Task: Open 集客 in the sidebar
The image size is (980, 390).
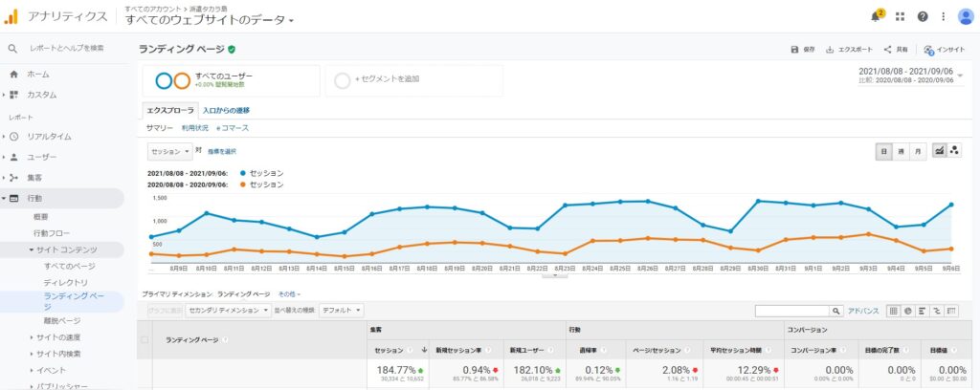Action: tap(34, 178)
